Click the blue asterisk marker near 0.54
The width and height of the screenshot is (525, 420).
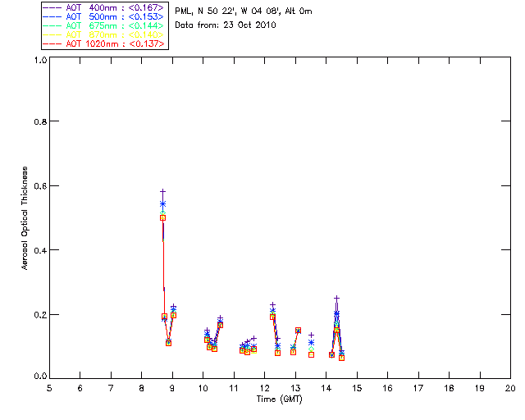pyautogui.click(x=162, y=204)
